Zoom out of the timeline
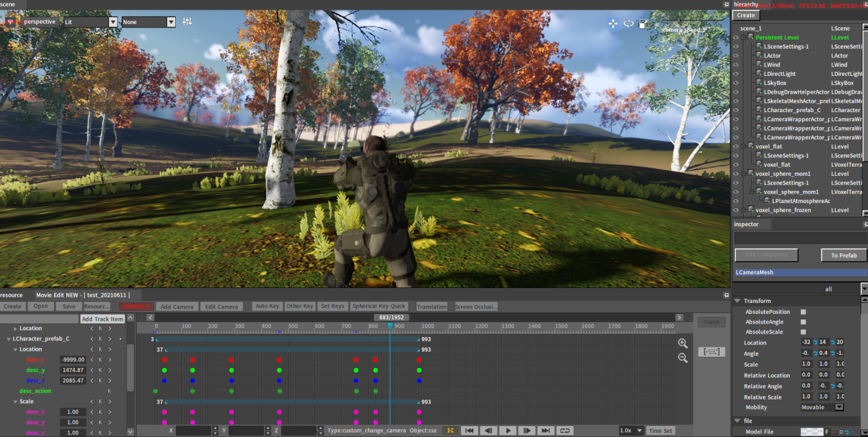This screenshot has height=437, width=868. coord(682,358)
